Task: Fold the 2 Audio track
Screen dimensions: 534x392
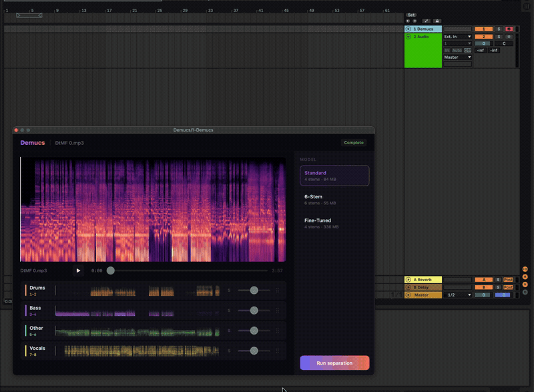Action: tap(408, 37)
